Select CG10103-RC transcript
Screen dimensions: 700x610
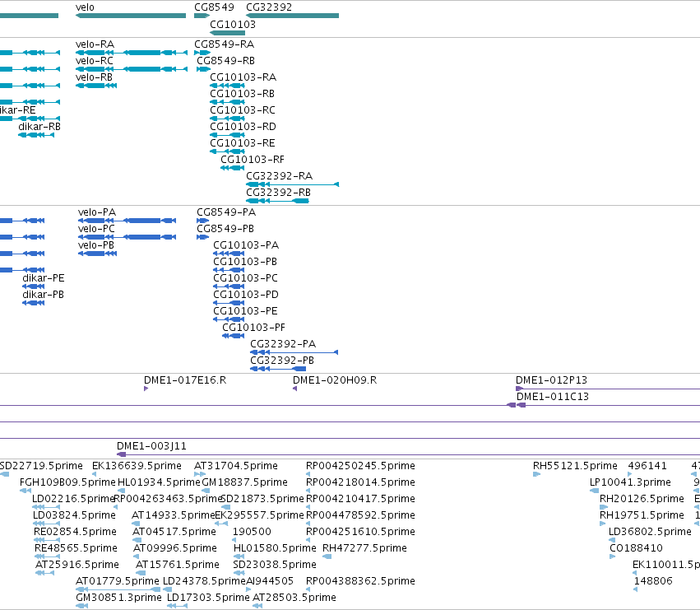tap(227, 119)
